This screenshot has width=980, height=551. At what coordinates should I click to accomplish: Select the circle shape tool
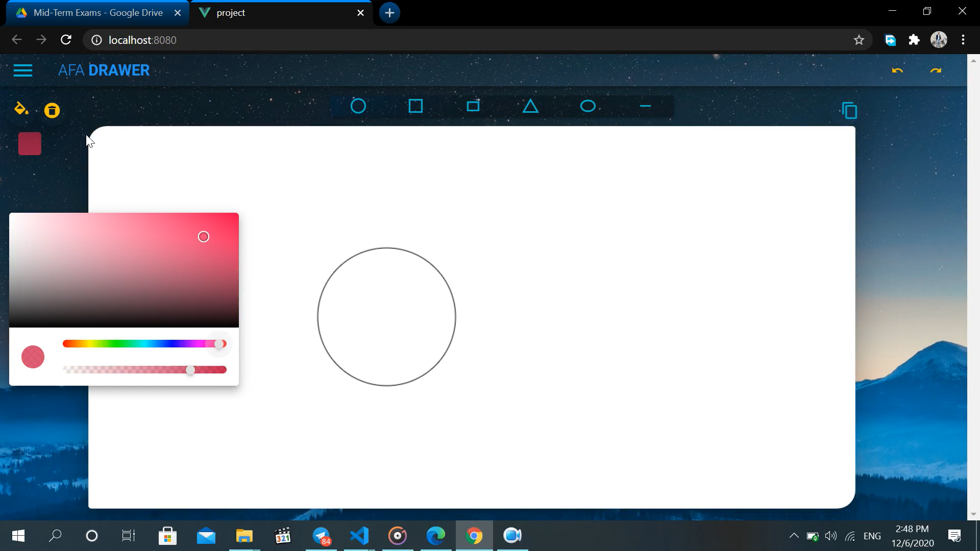coord(358,106)
